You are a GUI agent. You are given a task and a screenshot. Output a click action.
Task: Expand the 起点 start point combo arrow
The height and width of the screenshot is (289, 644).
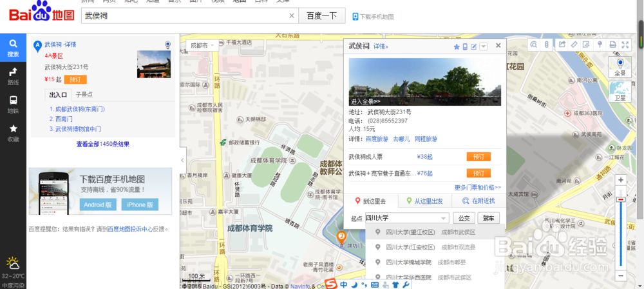(x=444, y=218)
